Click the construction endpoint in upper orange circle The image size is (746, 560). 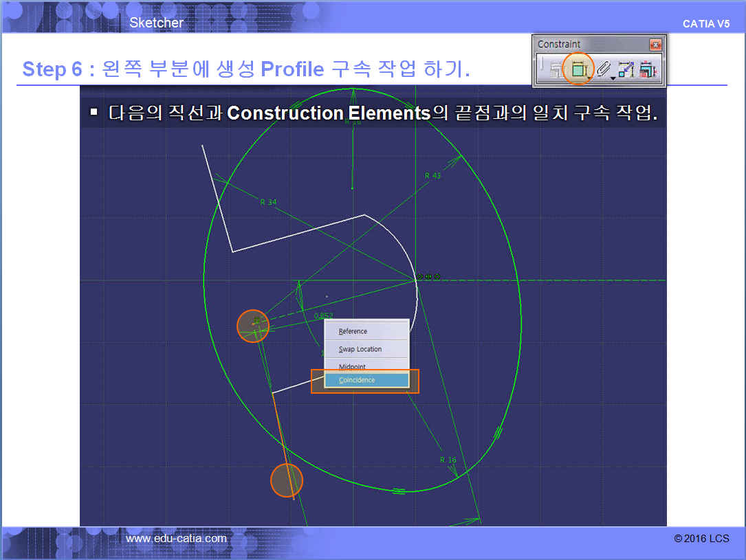point(253,326)
